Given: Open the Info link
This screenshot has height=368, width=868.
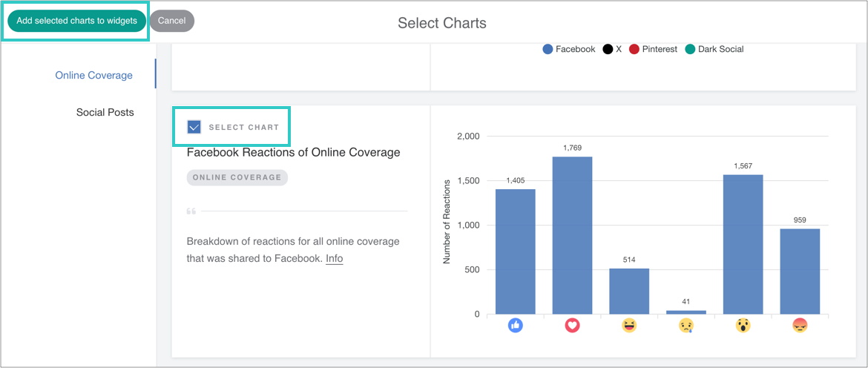Looking at the screenshot, I should [x=334, y=259].
